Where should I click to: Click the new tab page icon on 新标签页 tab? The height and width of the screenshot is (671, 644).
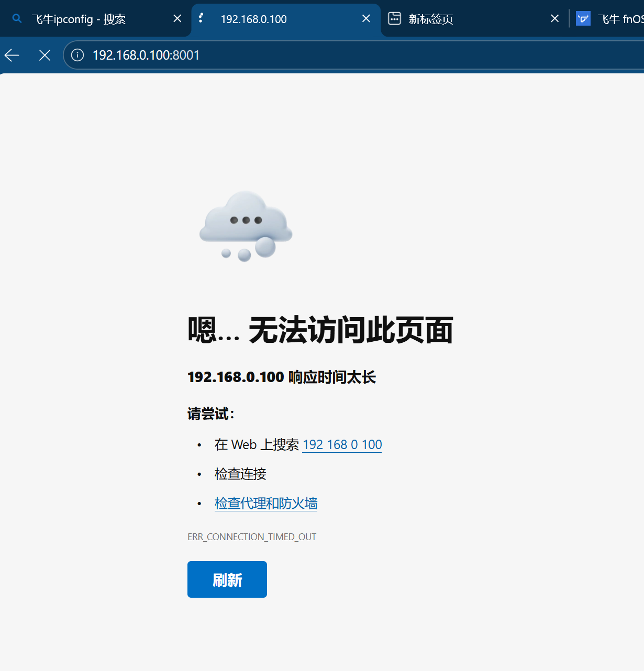click(394, 18)
